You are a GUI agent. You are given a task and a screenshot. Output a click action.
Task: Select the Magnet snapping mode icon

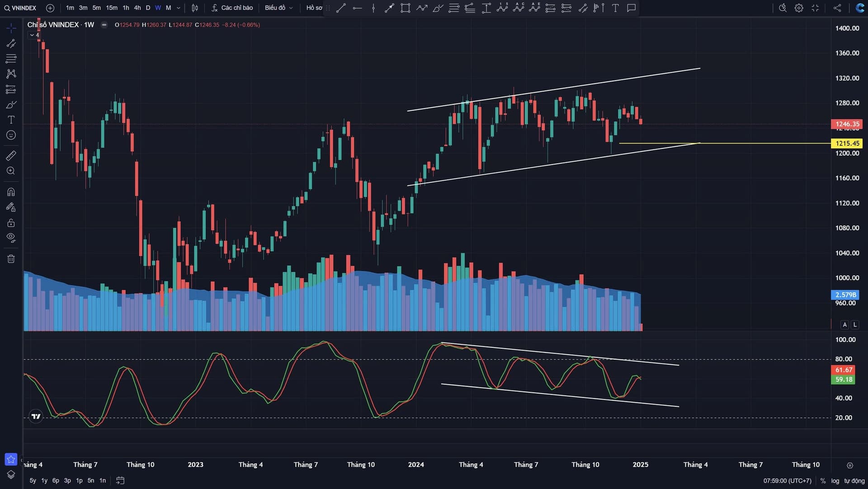click(11, 192)
